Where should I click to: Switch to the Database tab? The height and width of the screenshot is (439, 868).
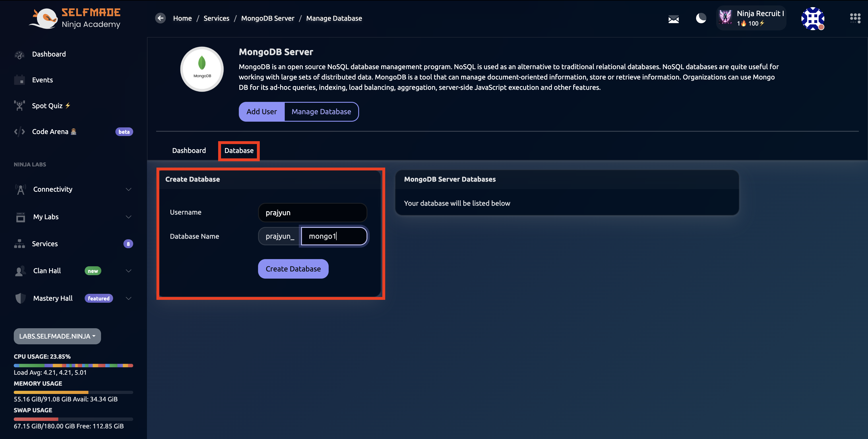click(x=239, y=151)
